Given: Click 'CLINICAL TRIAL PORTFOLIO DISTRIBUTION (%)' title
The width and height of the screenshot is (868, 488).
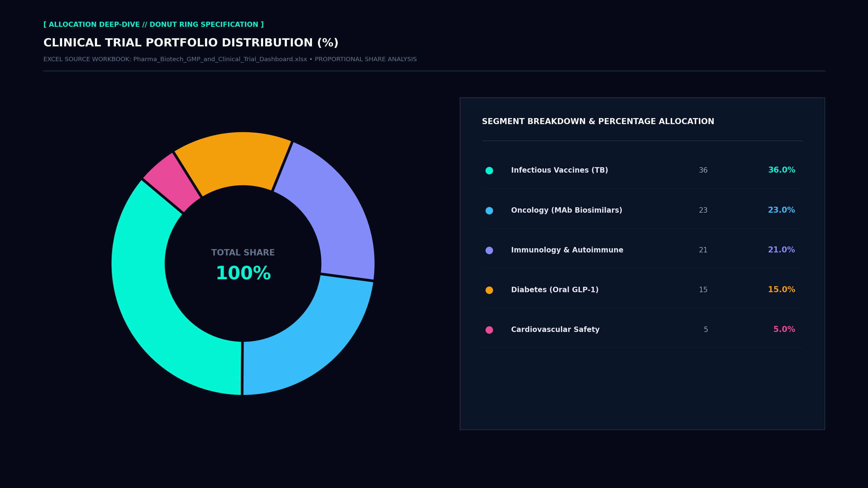Looking at the screenshot, I should click(191, 43).
